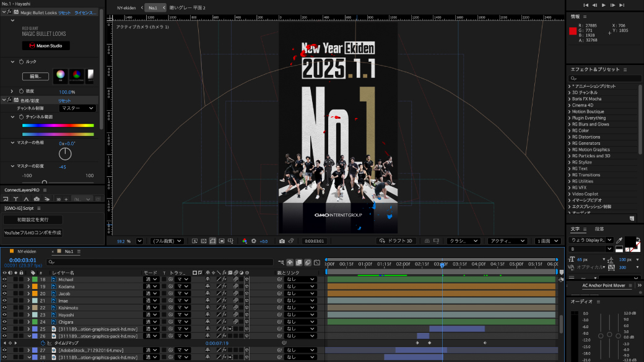Screen dimensions: 644x362
Task: Open the composition mini-flowchart icon
Action: click(281, 262)
